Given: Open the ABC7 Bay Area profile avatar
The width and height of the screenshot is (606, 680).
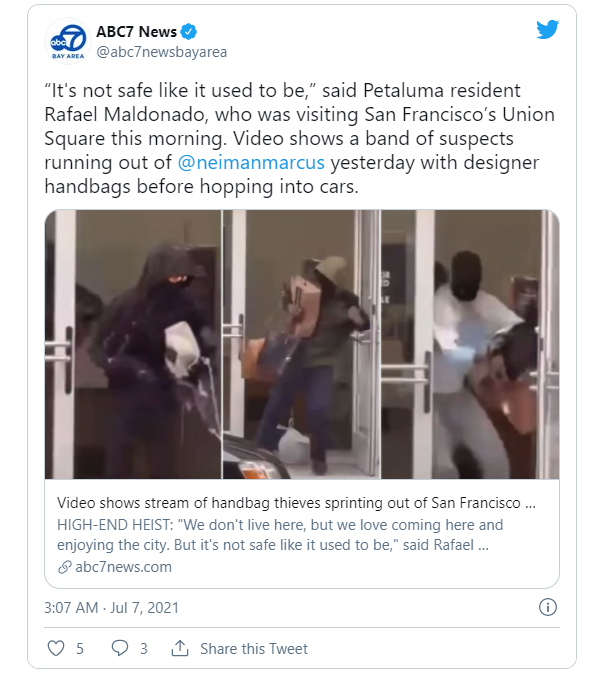Looking at the screenshot, I should [68, 41].
